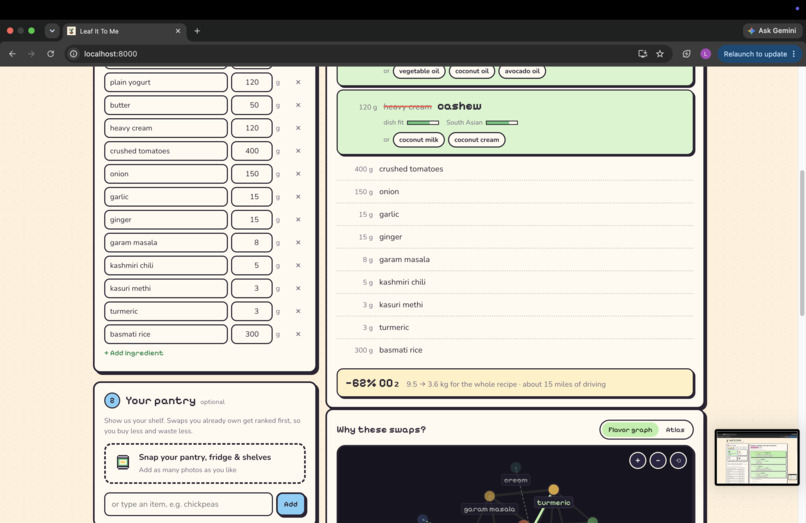This screenshot has width=806, height=523.
Task: Close the Leaf It To Me tab
Action: tap(178, 31)
